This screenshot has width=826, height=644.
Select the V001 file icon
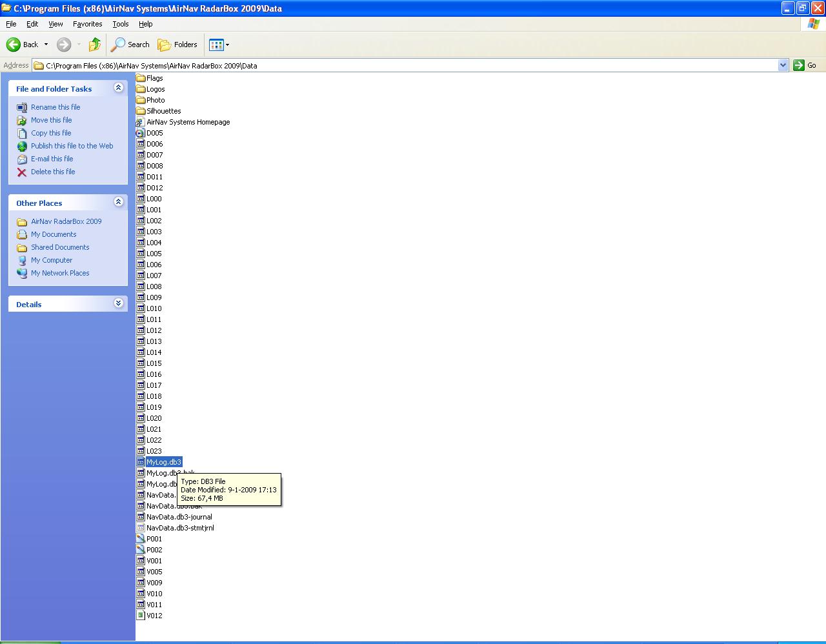(x=141, y=561)
